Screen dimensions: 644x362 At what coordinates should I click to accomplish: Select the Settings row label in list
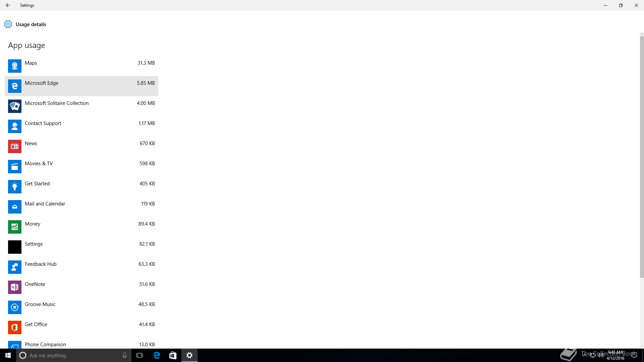[34, 244]
